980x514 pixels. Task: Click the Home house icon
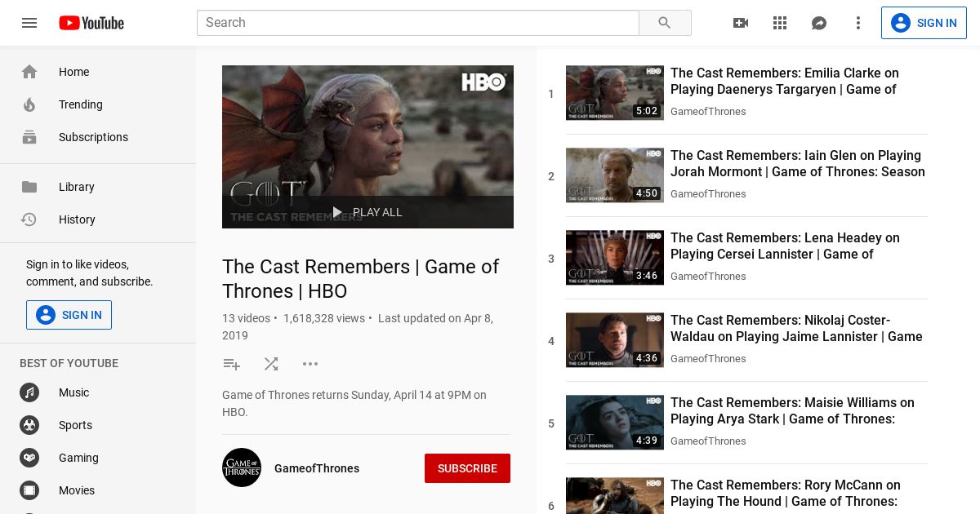pos(29,72)
